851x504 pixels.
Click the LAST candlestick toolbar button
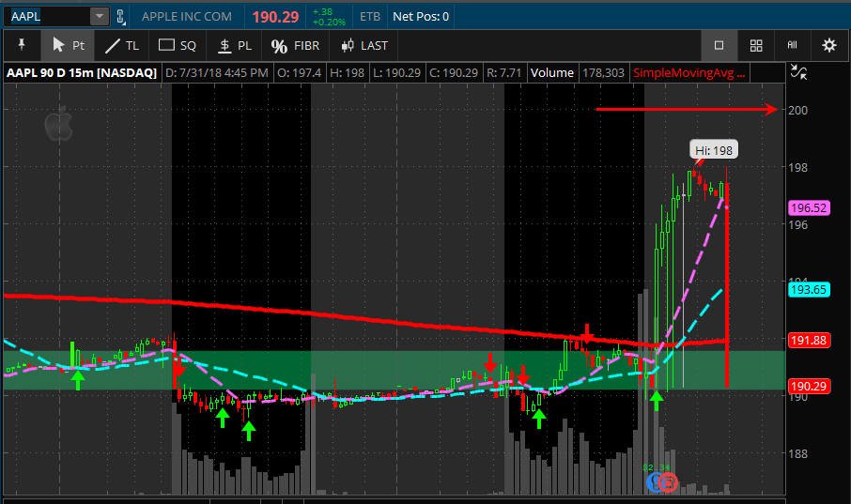tap(364, 46)
